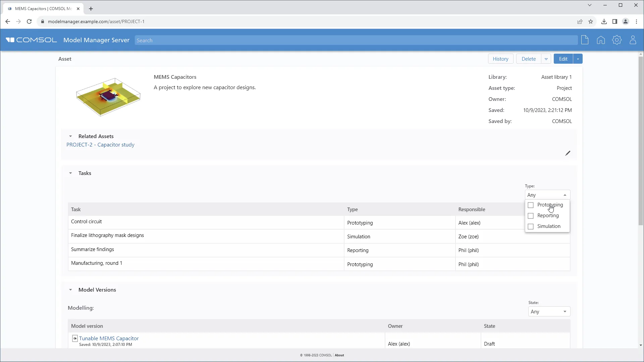This screenshot has width=644, height=362.
Task: Open a new browser tab
Action: [91, 9]
